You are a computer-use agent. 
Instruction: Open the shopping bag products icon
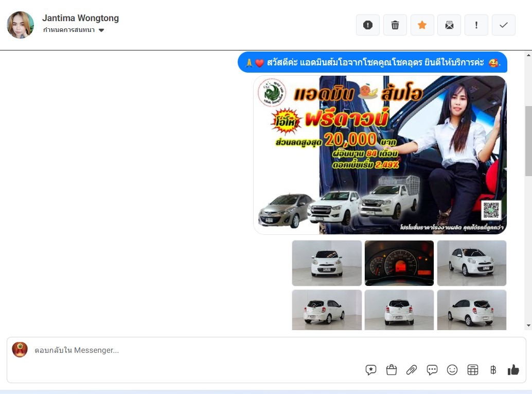click(x=392, y=370)
